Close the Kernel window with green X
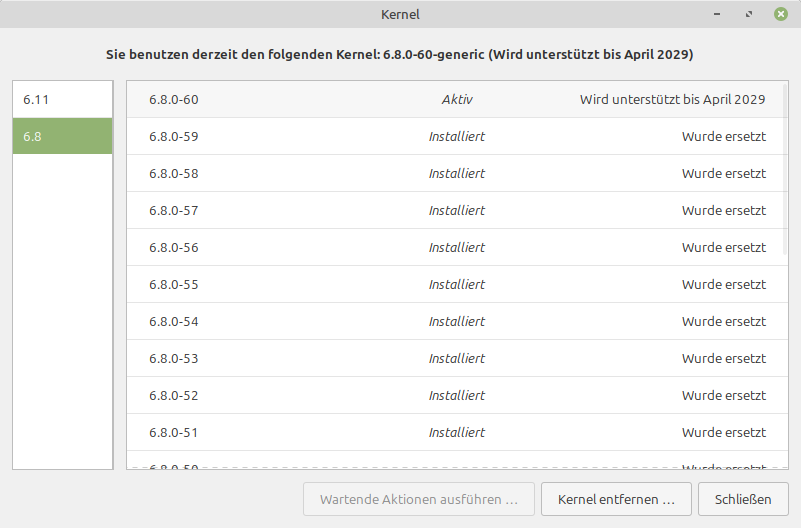Image resolution: width=801 pixels, height=528 pixels. (781, 14)
